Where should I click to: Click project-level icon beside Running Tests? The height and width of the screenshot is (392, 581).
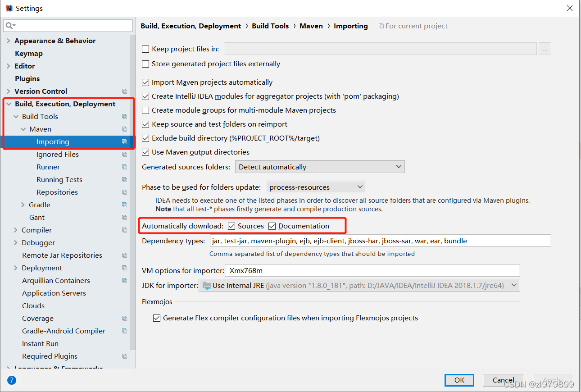click(x=125, y=180)
